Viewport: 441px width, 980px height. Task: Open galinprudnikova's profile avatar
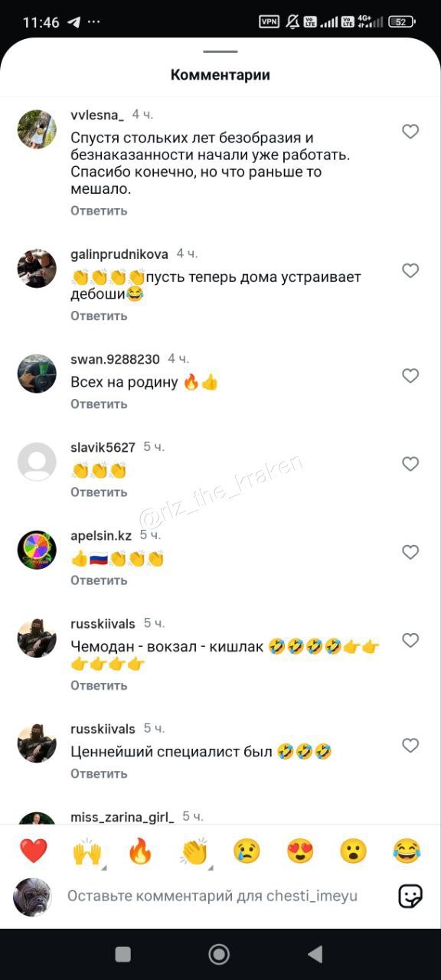[x=37, y=268]
